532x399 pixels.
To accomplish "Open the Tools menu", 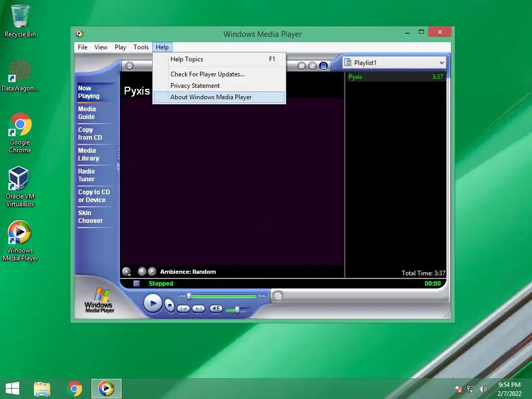I will tap(141, 47).
